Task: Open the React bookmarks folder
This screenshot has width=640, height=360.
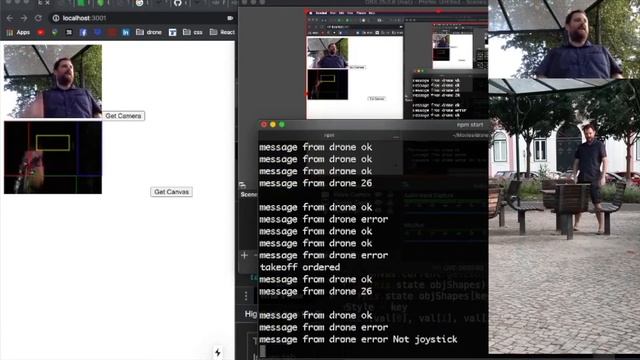Action: [222, 32]
